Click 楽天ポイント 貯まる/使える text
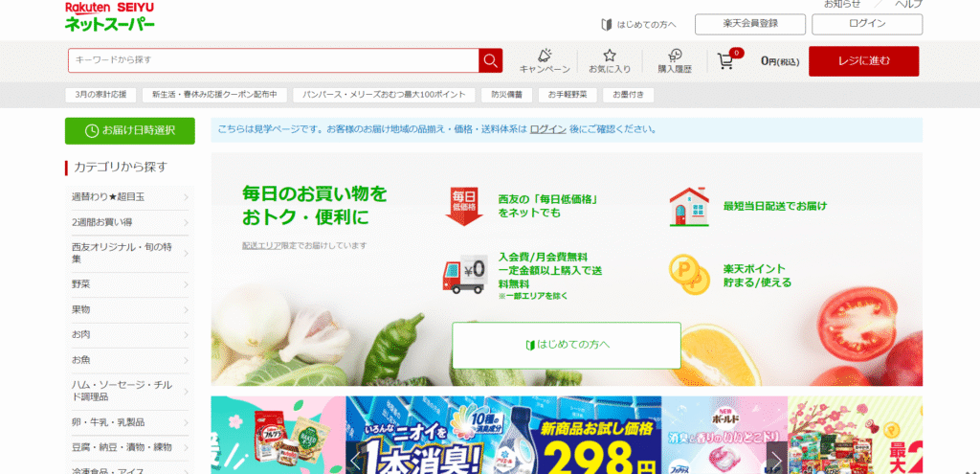Image resolution: width=980 pixels, height=474 pixels. click(x=757, y=276)
